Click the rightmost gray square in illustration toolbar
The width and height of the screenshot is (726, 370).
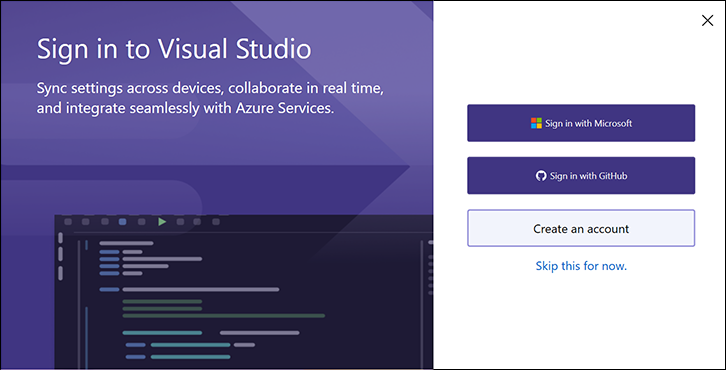[216, 222]
